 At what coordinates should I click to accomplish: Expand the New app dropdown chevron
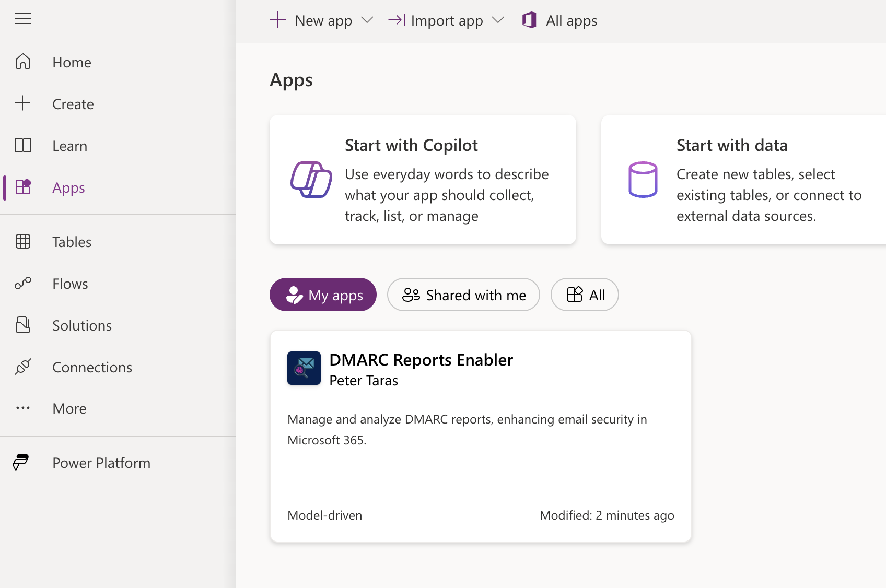[x=367, y=20]
